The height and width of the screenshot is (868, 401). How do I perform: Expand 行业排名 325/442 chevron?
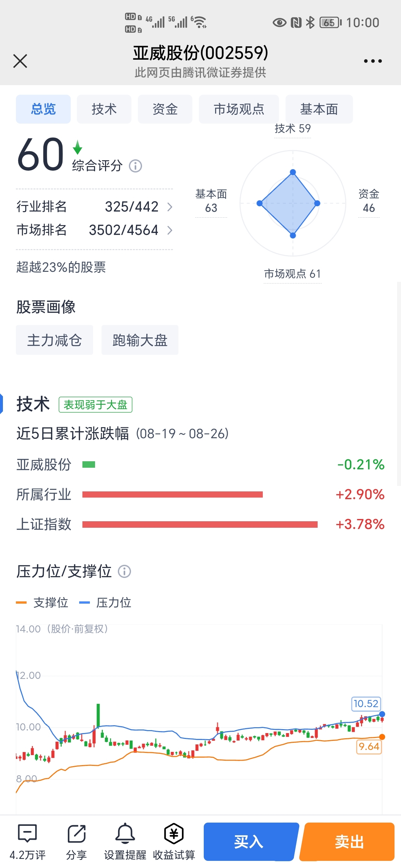[170, 207]
